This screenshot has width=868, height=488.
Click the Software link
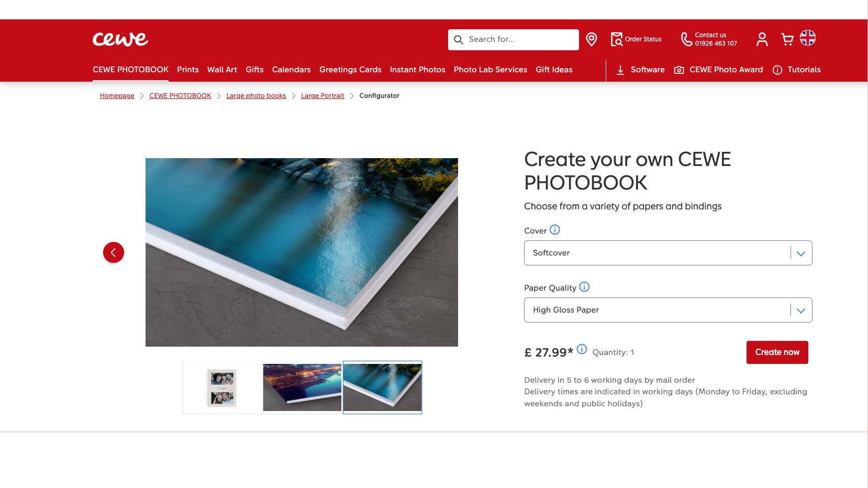(x=648, y=70)
